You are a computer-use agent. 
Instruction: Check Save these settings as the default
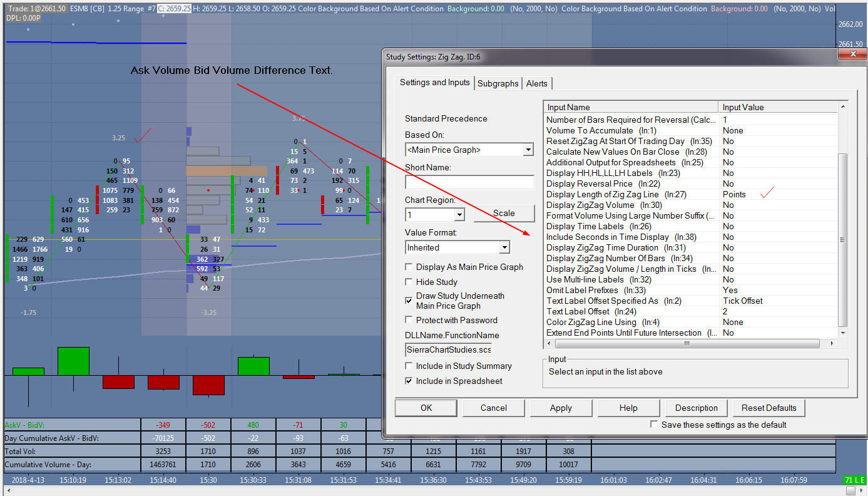pos(654,425)
